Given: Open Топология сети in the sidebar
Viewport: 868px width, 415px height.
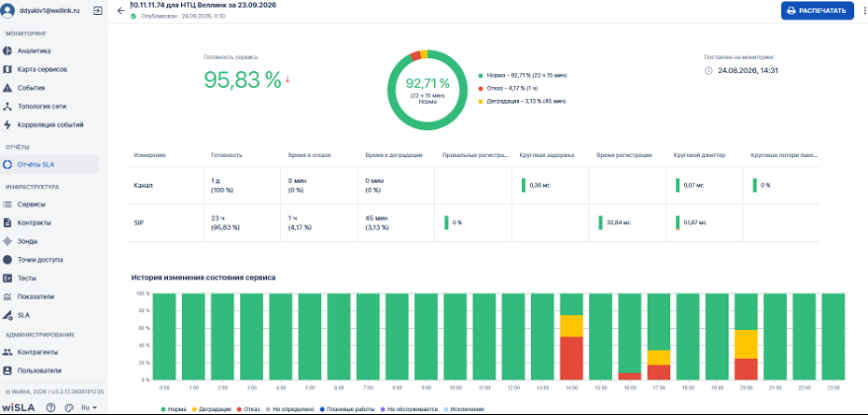Looking at the screenshot, I should click(43, 107).
